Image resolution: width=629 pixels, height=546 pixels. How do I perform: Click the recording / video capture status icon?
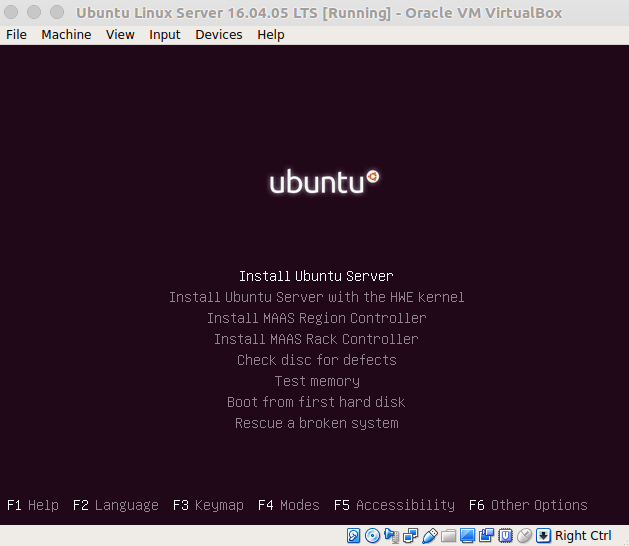486,536
